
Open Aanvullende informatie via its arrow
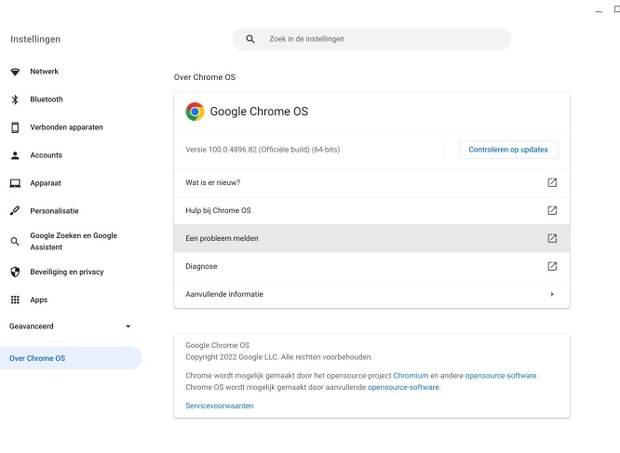(552, 294)
